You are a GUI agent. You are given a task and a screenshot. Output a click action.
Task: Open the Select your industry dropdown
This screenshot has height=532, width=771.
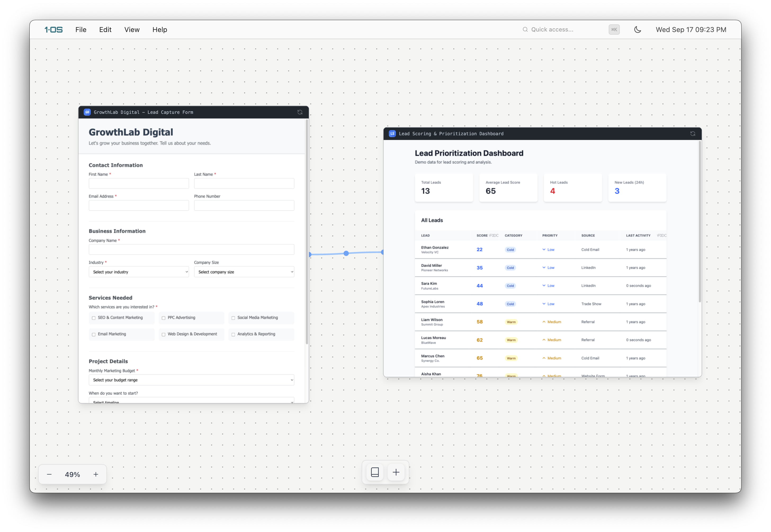(139, 272)
